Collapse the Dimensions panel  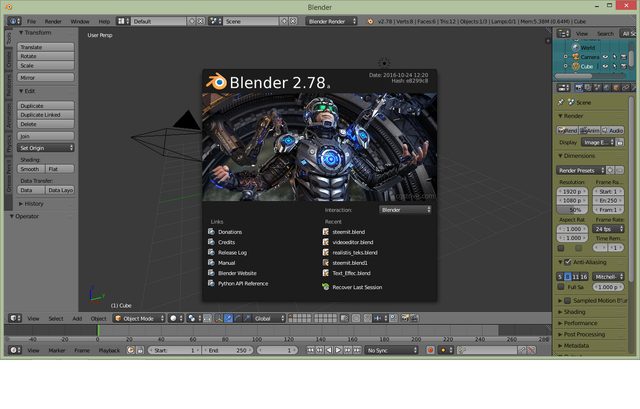click(580, 156)
